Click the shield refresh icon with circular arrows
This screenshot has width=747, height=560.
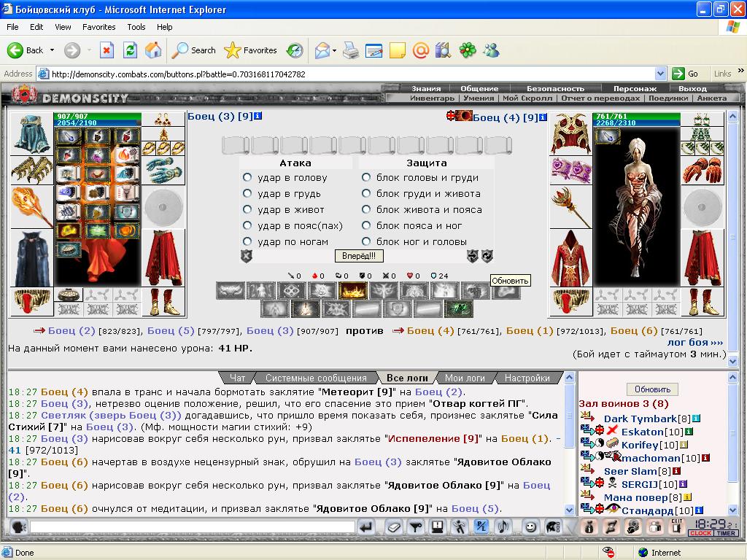pyautogui.click(x=487, y=256)
